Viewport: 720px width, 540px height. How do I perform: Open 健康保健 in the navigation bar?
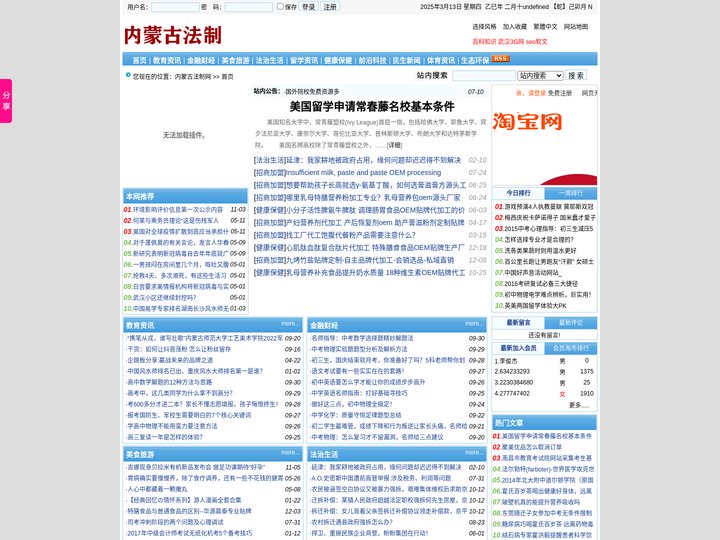[x=338, y=60]
